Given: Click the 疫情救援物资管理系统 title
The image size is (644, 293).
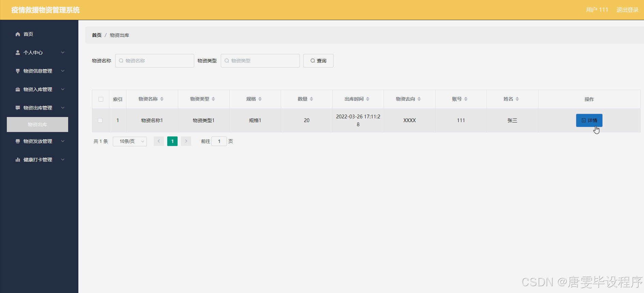Looking at the screenshot, I should tap(45, 10).
